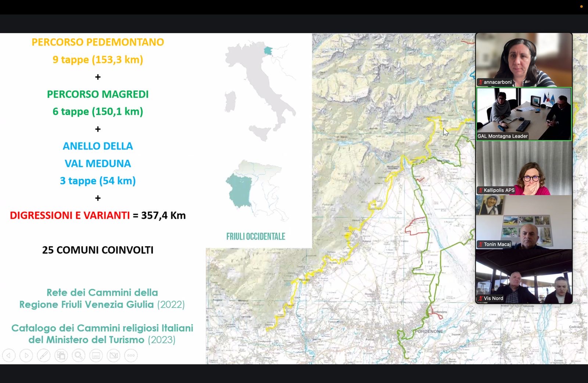The height and width of the screenshot is (383, 588).
Task: Advance with the next slide arrow
Action: [x=26, y=355]
